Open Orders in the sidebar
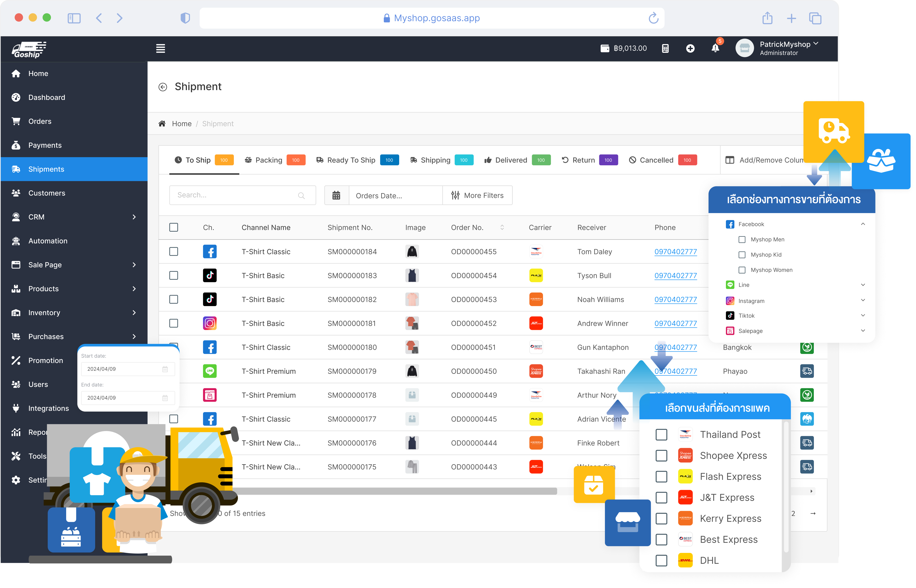This screenshot has width=916, height=588. click(x=74, y=121)
